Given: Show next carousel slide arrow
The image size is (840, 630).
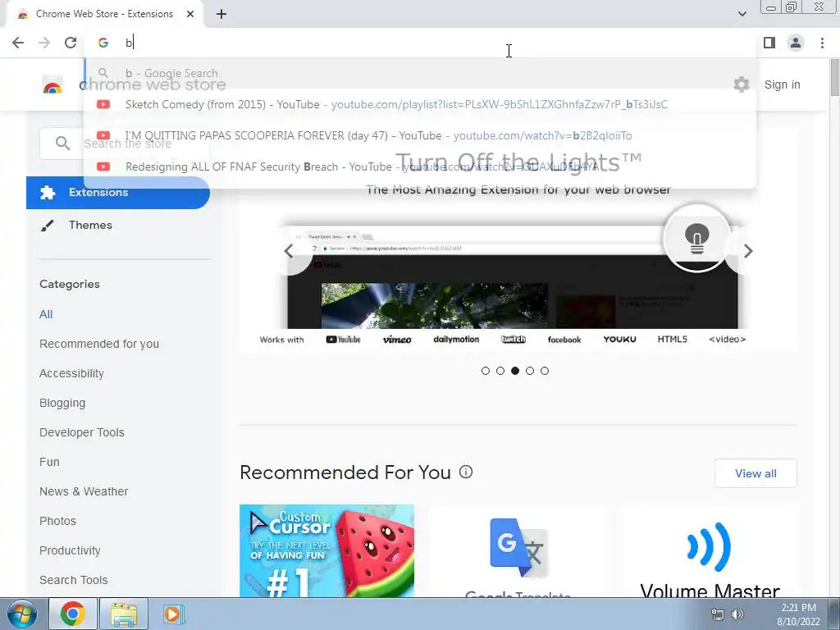Looking at the screenshot, I should [748, 251].
